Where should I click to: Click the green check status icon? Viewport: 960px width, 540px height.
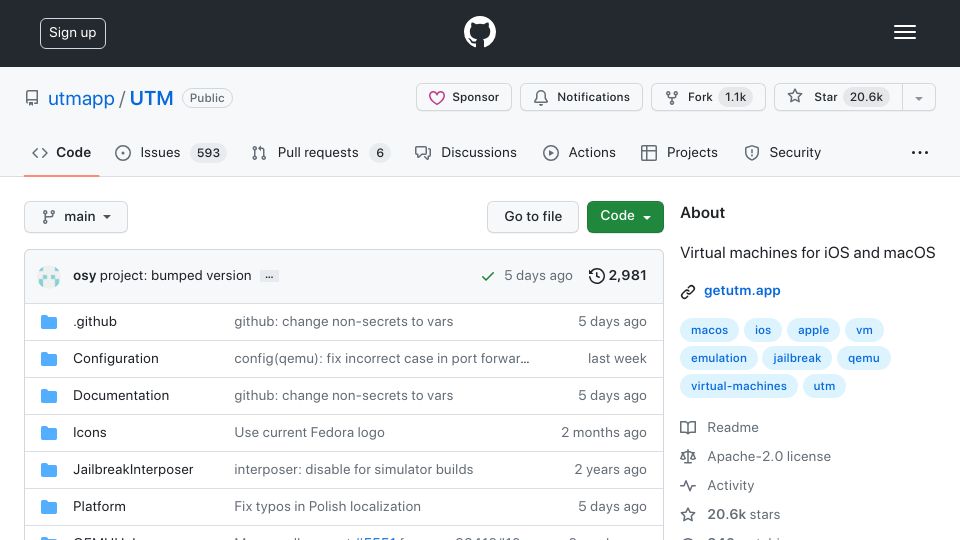click(x=487, y=276)
